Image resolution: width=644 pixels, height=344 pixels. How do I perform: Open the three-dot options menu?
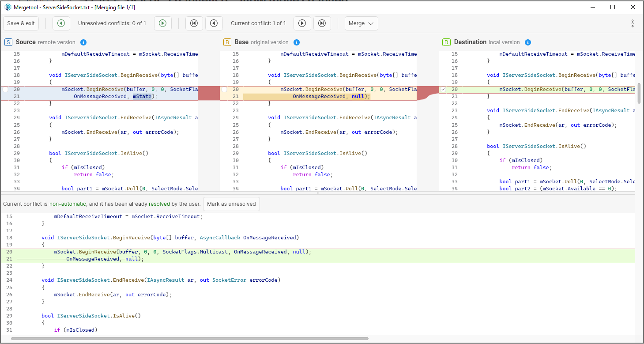coord(633,23)
